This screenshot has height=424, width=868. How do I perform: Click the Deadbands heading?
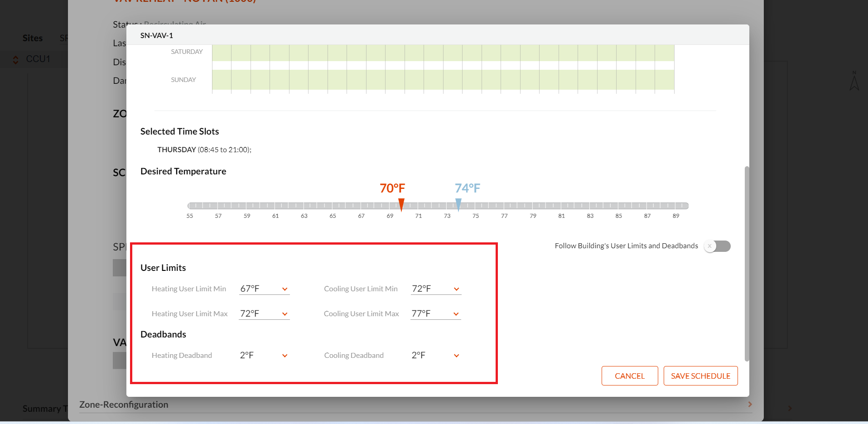[163, 334]
